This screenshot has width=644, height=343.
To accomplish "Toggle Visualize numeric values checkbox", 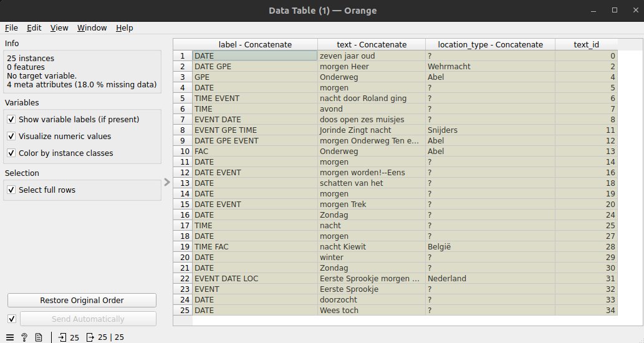I will click(11, 137).
